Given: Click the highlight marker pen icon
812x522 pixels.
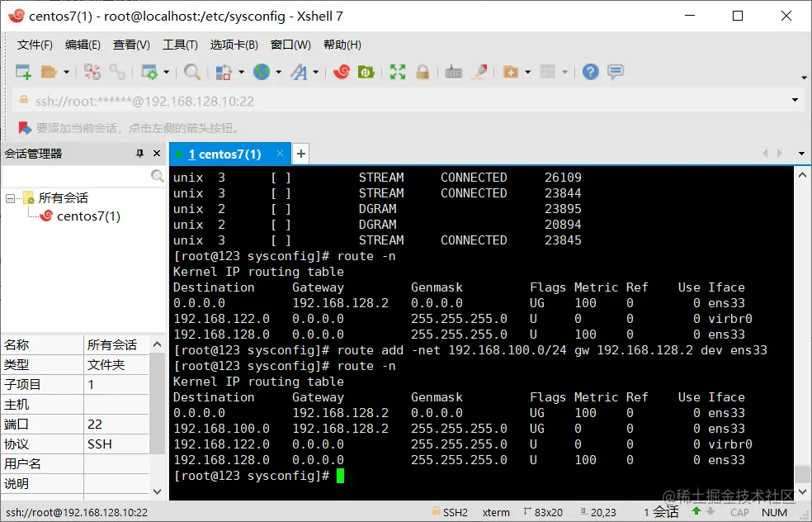Looking at the screenshot, I should (x=479, y=72).
